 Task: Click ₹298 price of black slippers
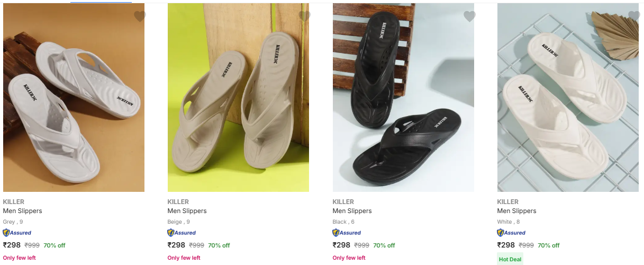(341, 245)
